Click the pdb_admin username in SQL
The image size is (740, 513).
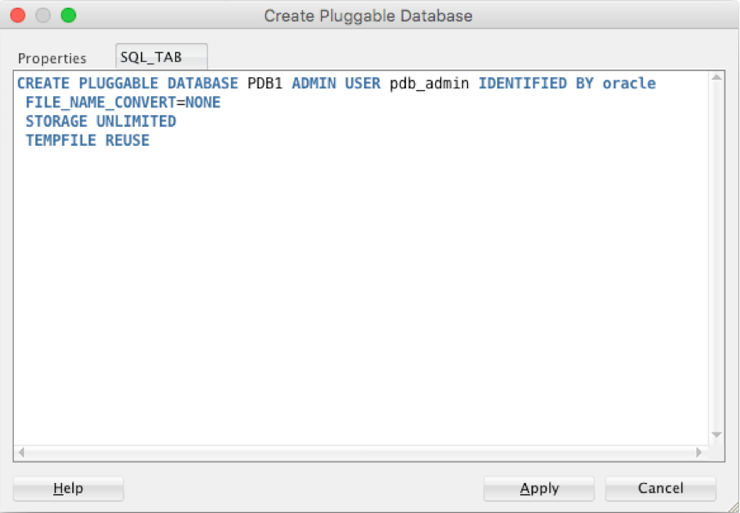(429, 84)
